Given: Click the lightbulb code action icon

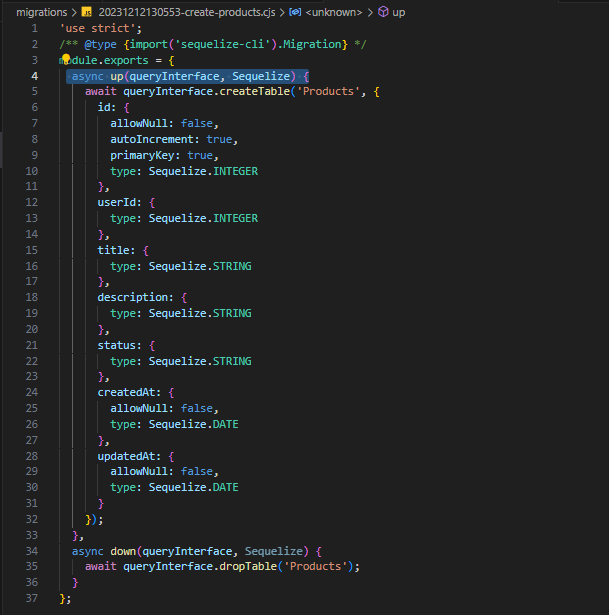Looking at the screenshot, I should [x=66, y=59].
